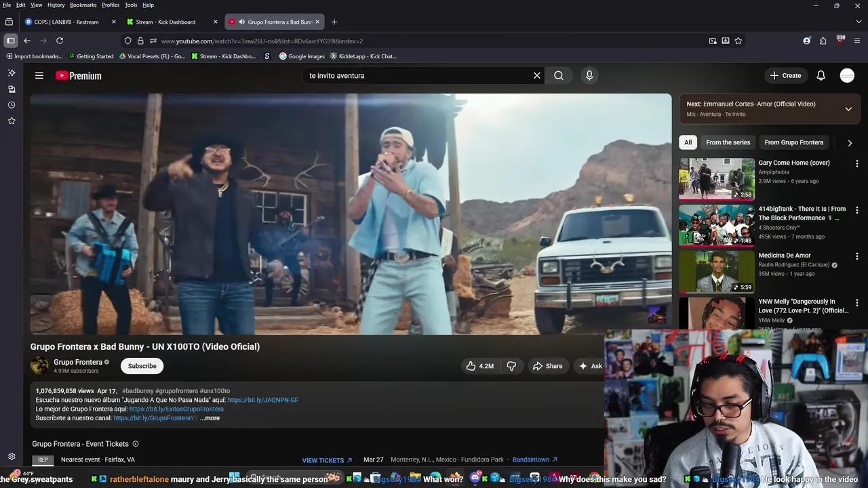The width and height of the screenshot is (868, 488).
Task: Open Kicklet.app bookmark
Action: [x=363, y=56]
